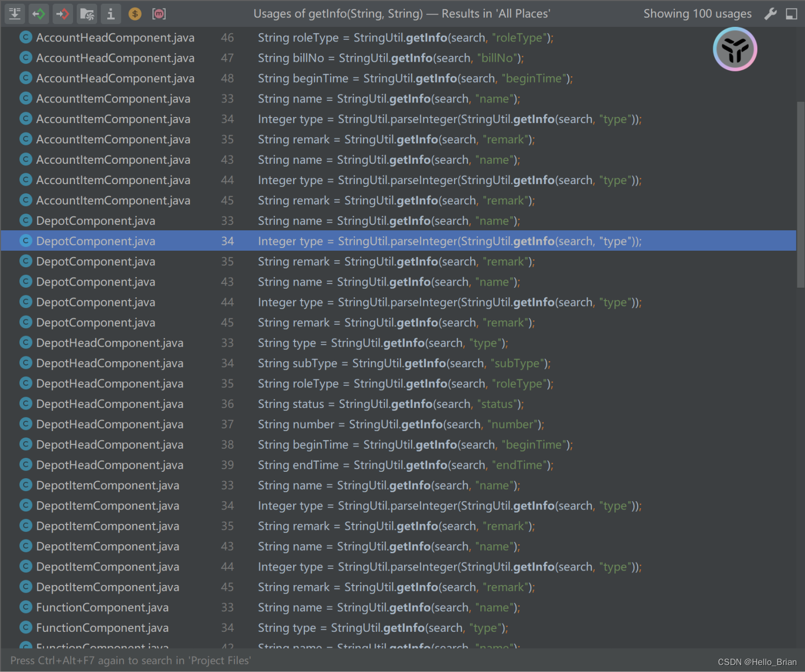Click class icon of DepotHeadComponent.java line 36

pyautogui.click(x=26, y=404)
